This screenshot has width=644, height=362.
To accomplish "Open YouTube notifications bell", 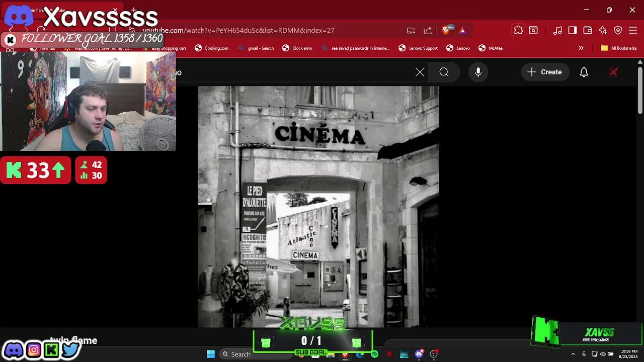I will coord(584,72).
